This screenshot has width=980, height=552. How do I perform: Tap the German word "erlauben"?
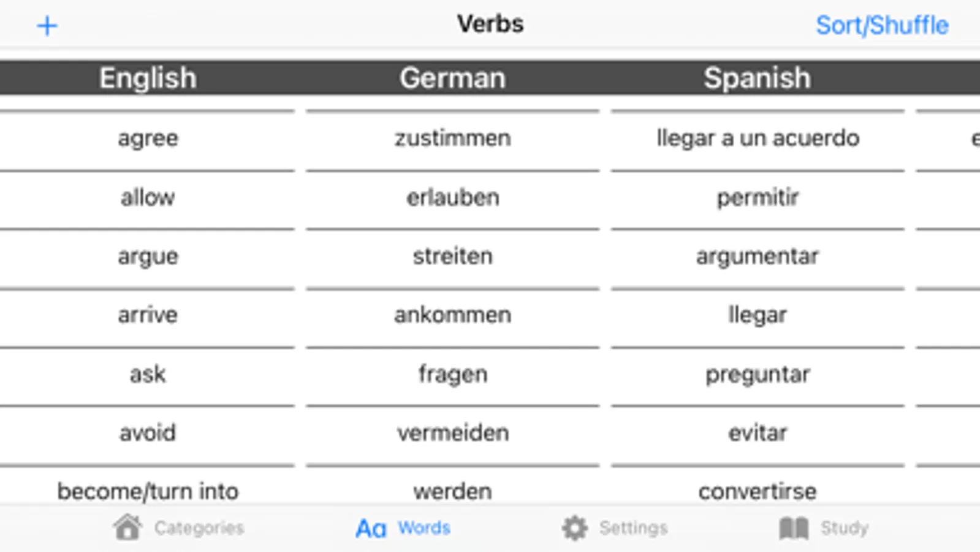pos(452,197)
